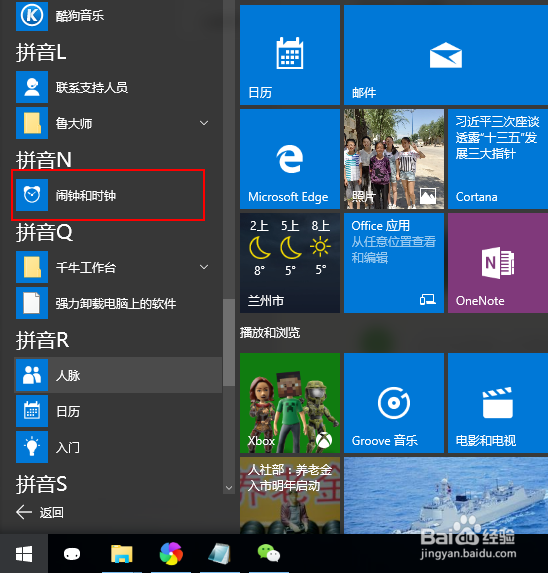Open the colorful pinwheel taskbar app
This screenshot has width=548, height=573.
coord(171,554)
